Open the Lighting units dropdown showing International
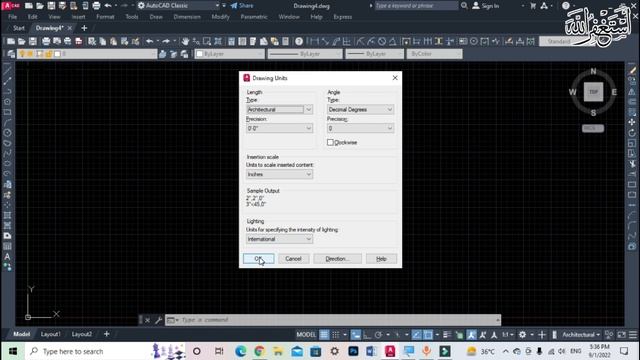640x360 pixels. [x=280, y=239]
